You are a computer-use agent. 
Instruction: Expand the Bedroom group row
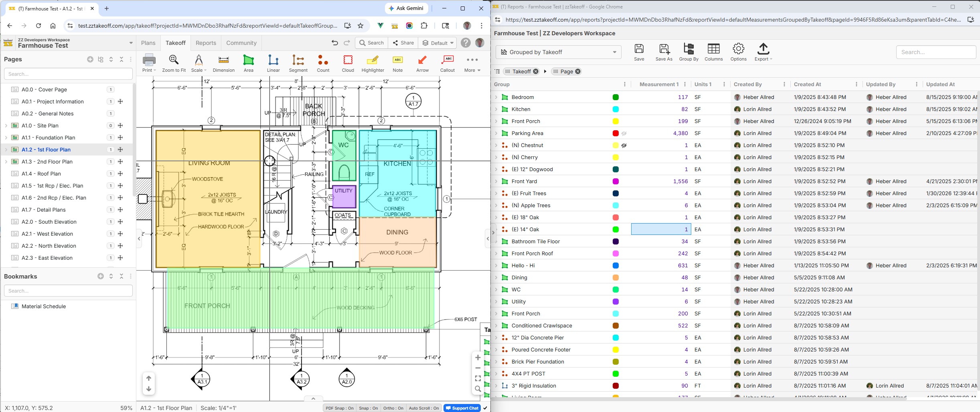496,97
